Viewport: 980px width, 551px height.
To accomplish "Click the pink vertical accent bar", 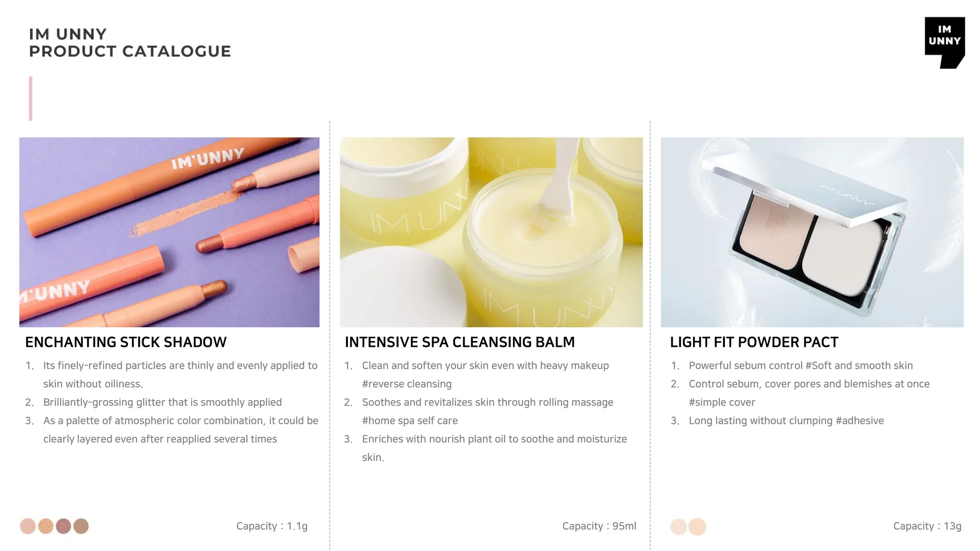I will pos(31,99).
